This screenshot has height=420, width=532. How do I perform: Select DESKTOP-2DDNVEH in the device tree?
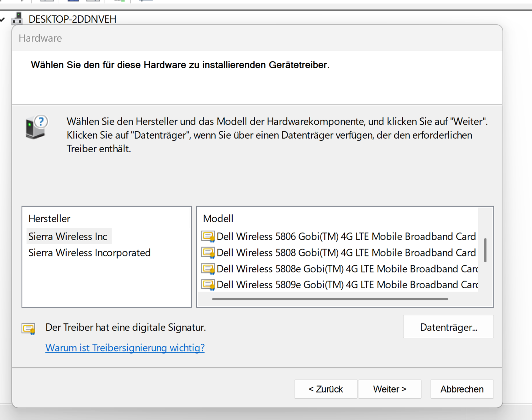click(x=72, y=19)
